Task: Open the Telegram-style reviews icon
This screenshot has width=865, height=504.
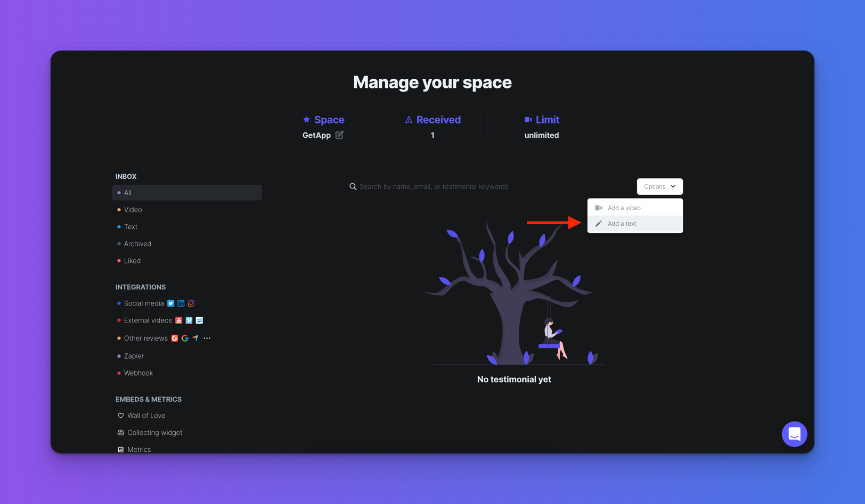Action: [195, 338]
